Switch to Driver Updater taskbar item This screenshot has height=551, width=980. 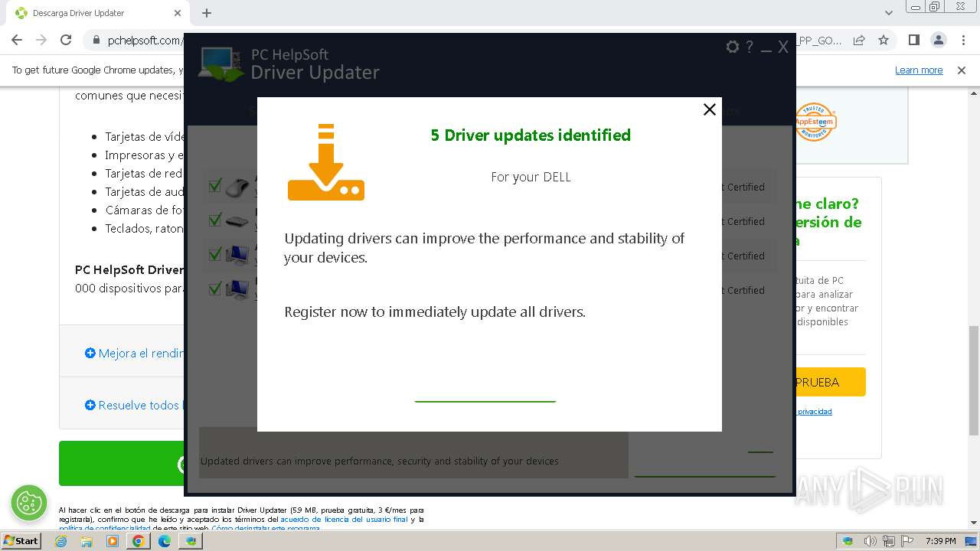[191, 541]
